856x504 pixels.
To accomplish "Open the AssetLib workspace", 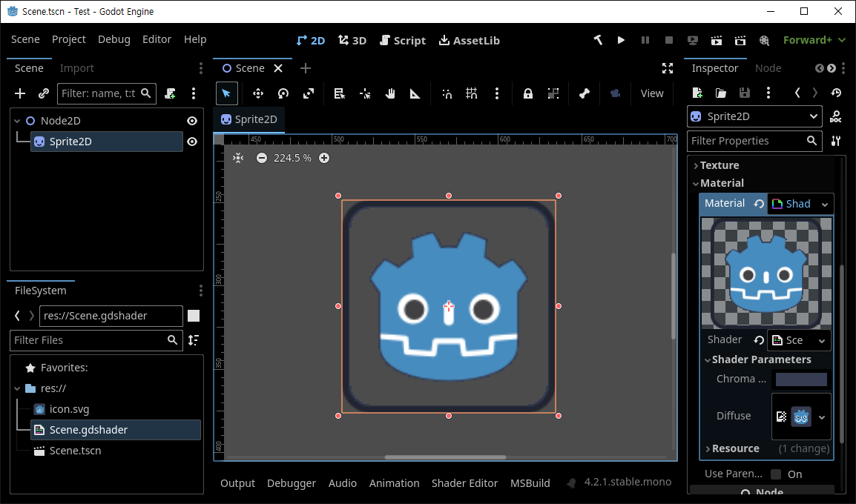I will coord(470,40).
